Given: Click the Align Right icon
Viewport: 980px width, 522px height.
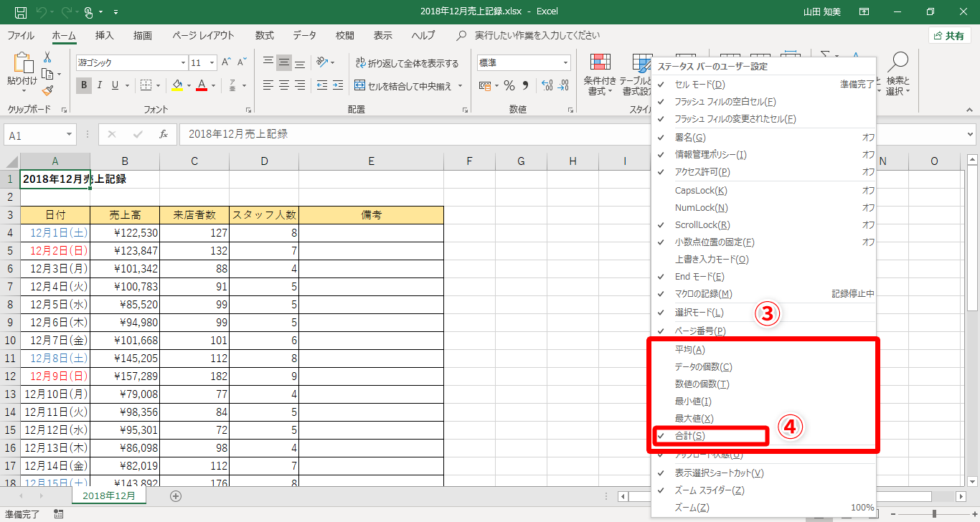Looking at the screenshot, I should click(x=300, y=86).
